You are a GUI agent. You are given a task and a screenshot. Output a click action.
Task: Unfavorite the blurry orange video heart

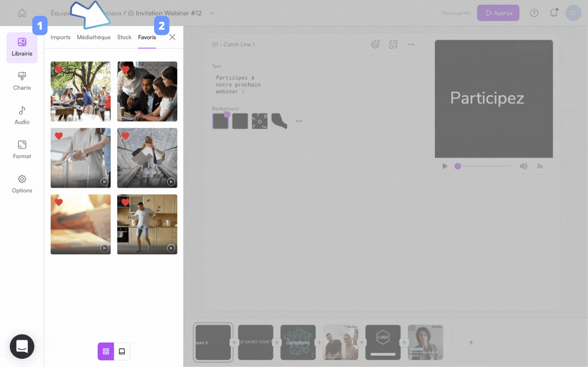click(59, 202)
